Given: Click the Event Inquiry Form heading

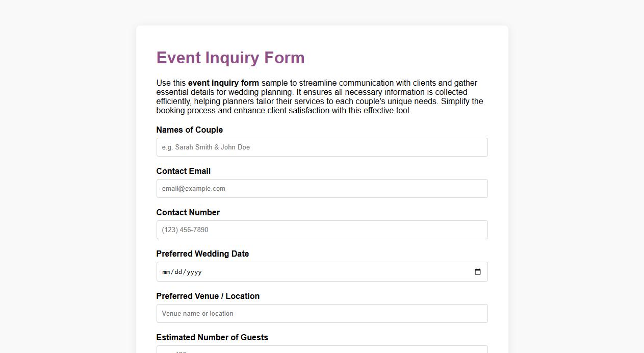Looking at the screenshot, I should point(230,58).
